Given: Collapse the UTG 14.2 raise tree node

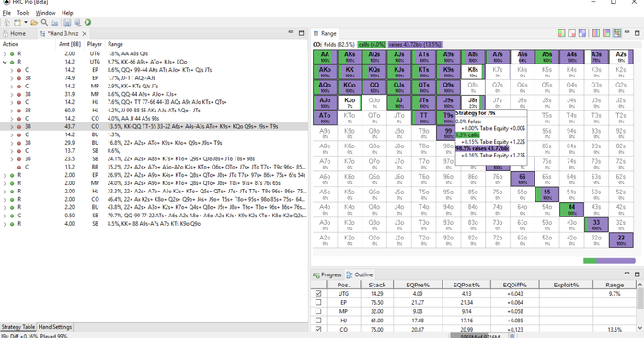Looking at the screenshot, I should (x=5, y=62).
